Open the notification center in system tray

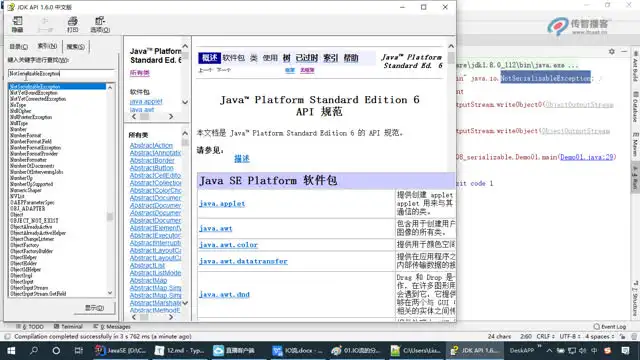click(625, 351)
